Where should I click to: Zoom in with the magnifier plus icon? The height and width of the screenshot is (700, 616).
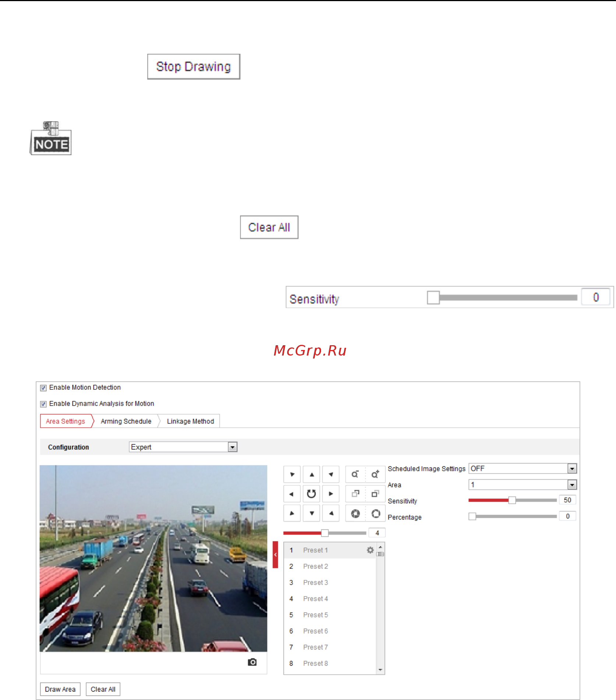375,475
